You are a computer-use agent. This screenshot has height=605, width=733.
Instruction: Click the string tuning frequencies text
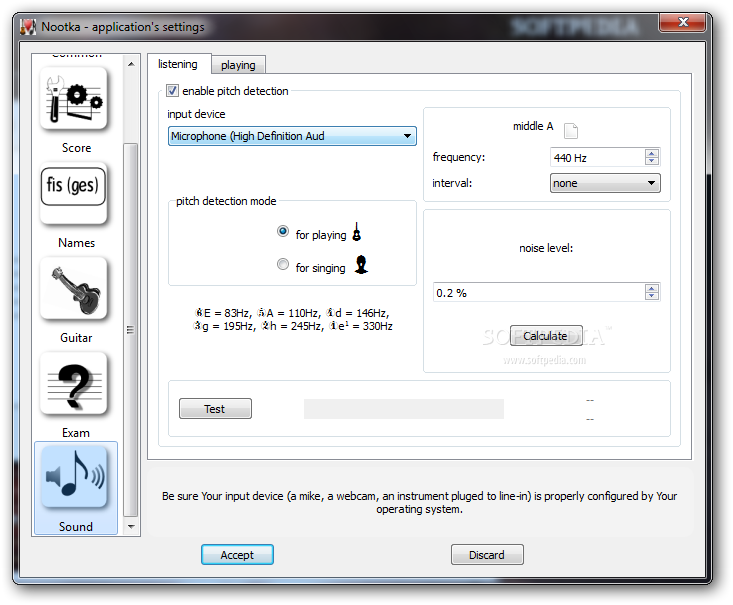293,319
